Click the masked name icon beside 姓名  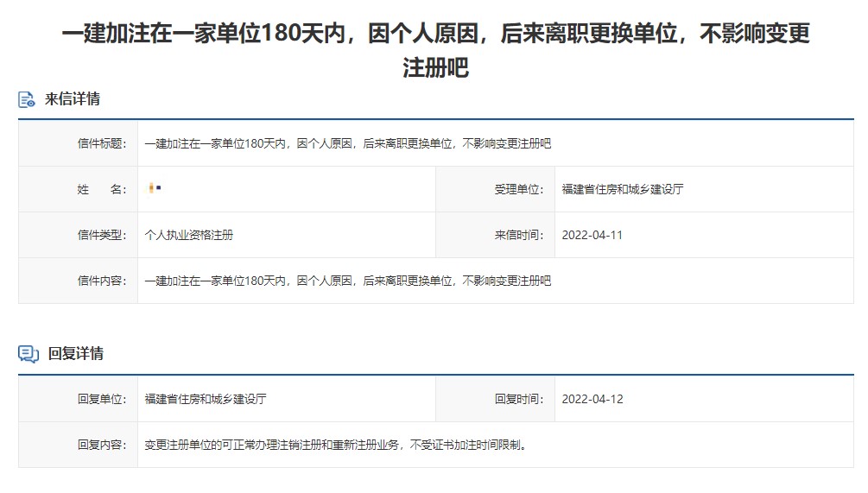[155, 188]
